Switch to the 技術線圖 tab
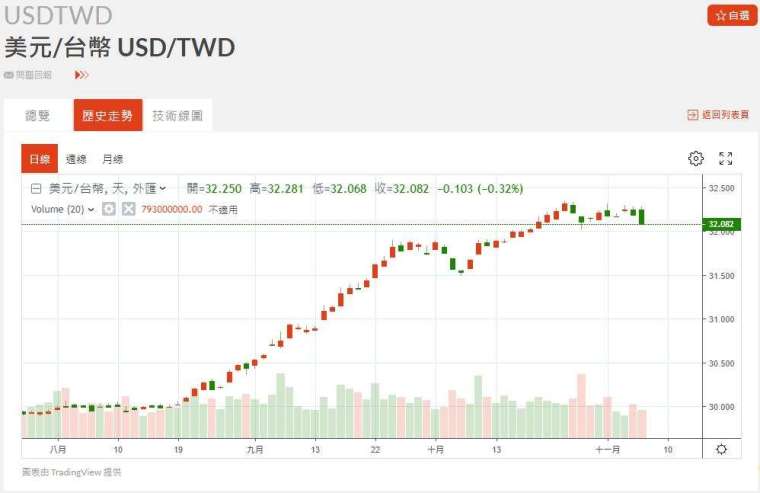 177,115
